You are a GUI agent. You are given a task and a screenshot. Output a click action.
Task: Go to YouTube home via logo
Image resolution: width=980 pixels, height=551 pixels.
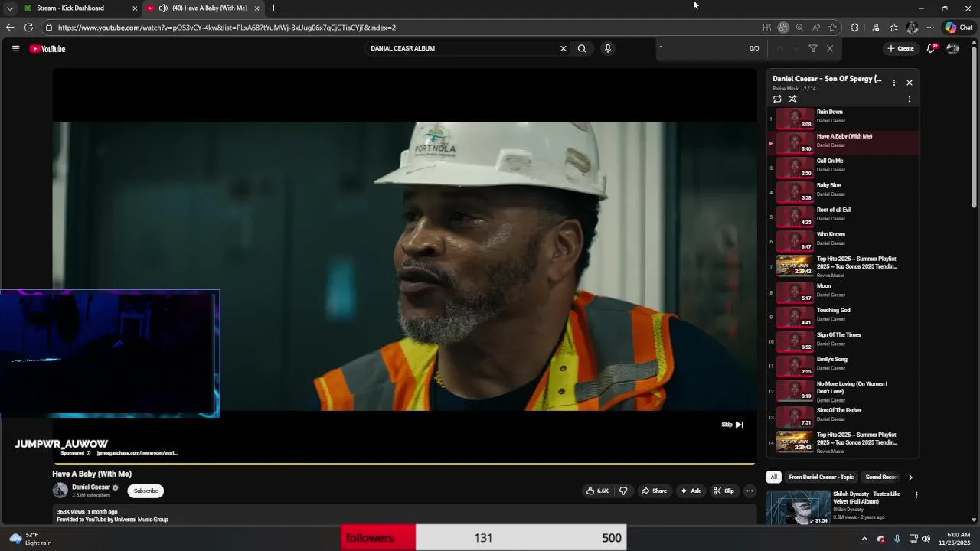[x=47, y=49]
